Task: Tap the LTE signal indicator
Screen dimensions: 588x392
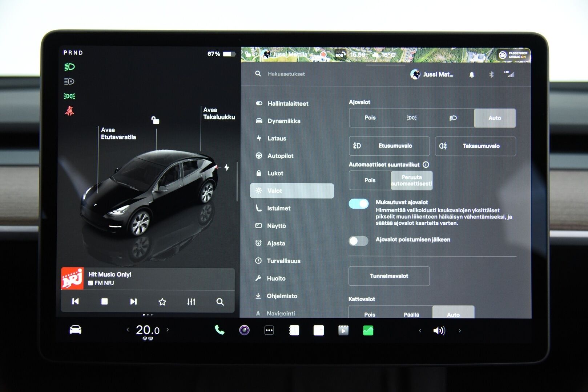Action: tap(509, 74)
